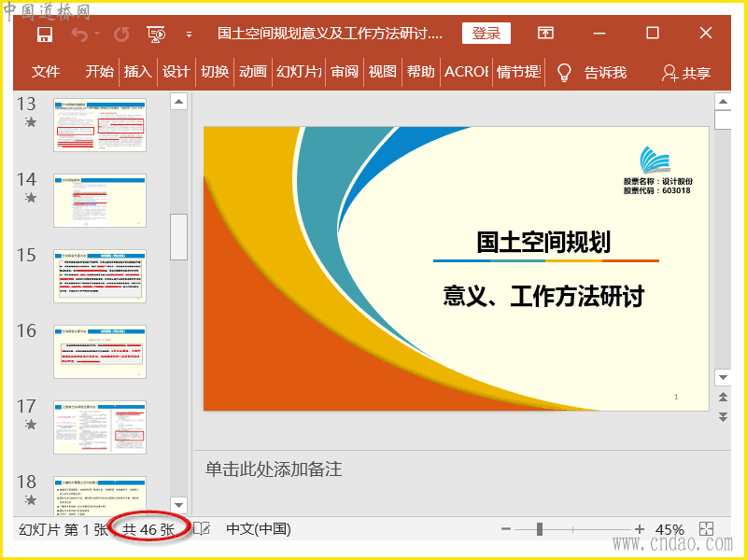Click language indicator 中文(中国)
Image resolution: width=747 pixels, height=560 pixels.
[x=259, y=529]
